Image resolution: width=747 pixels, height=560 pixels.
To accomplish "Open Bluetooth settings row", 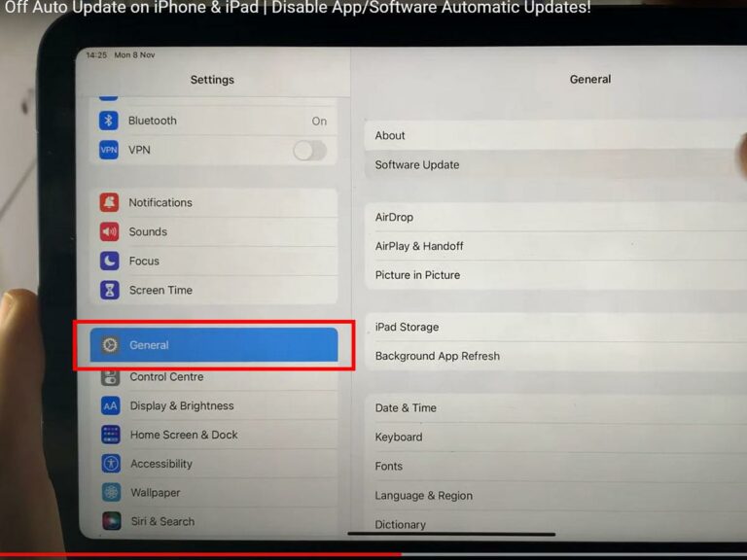I will (x=213, y=121).
